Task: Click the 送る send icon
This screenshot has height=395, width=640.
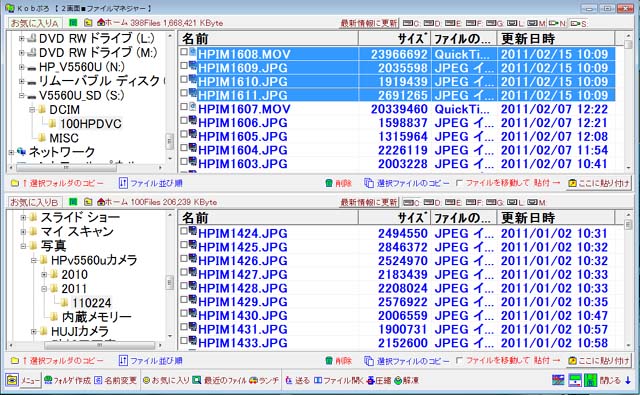Action: (289, 380)
